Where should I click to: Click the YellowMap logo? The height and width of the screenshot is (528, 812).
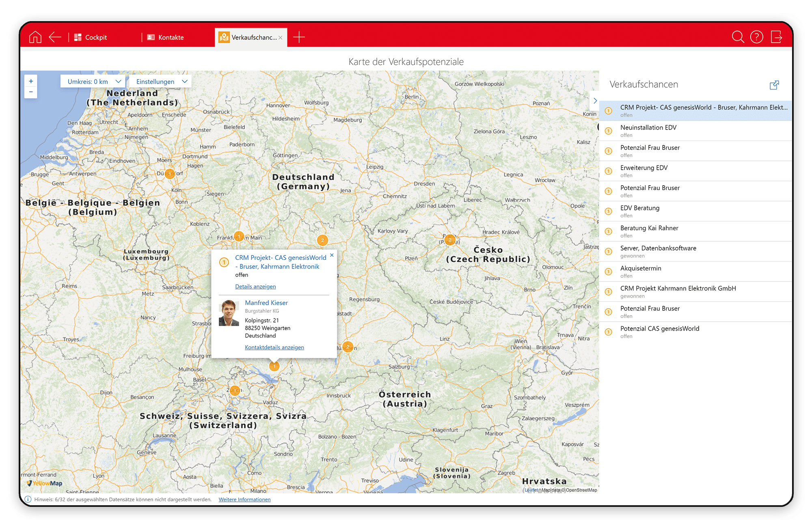click(x=44, y=483)
